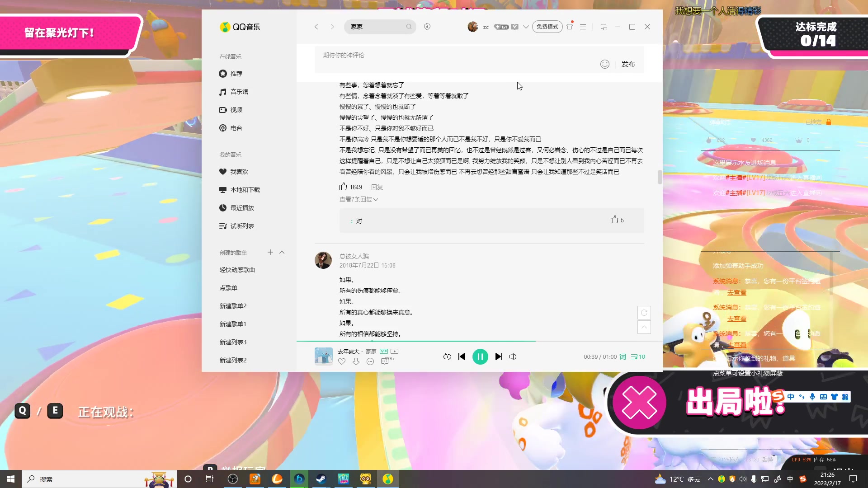Like the reply 对 with 5 likes
Screen dimensions: 868x488
(614, 220)
